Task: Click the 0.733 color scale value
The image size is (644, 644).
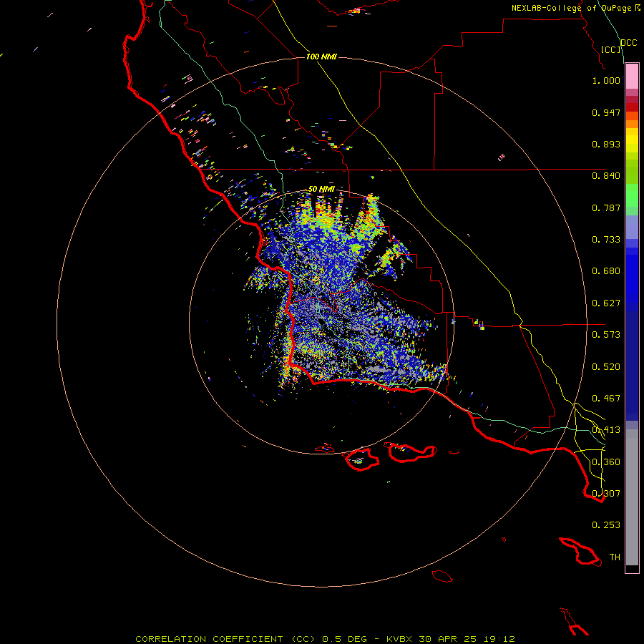Action: coord(606,240)
